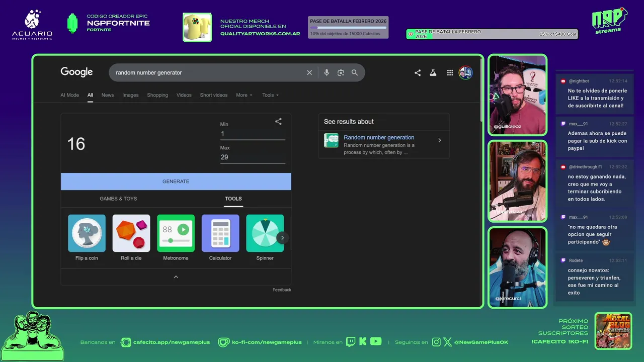Click the nightbot chat message
Screen dimensions: 644x362
595,94
